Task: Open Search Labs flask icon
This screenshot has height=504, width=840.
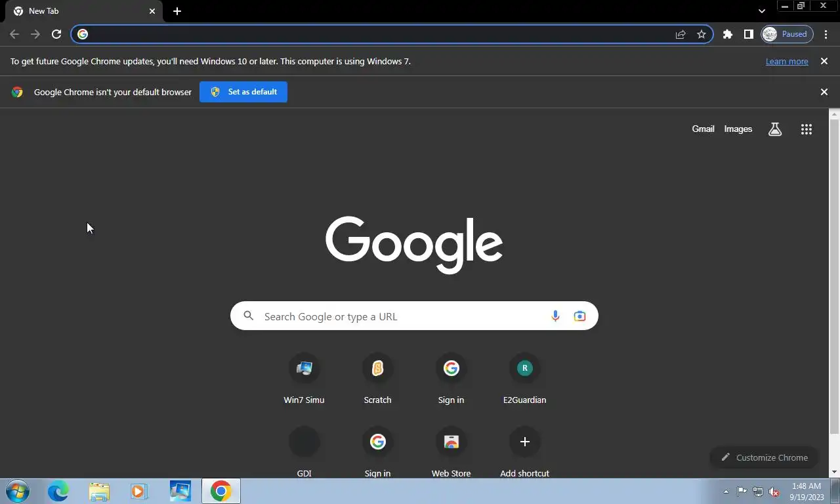Action: tap(775, 129)
